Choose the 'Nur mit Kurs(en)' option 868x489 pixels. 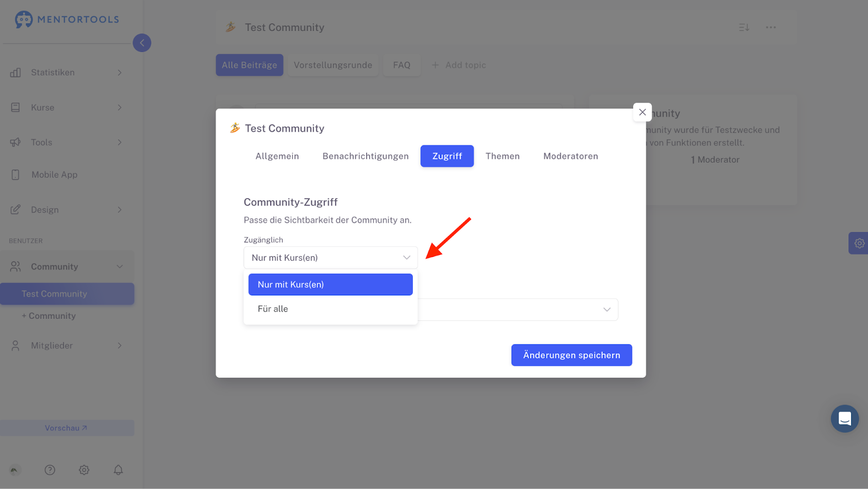330,285
